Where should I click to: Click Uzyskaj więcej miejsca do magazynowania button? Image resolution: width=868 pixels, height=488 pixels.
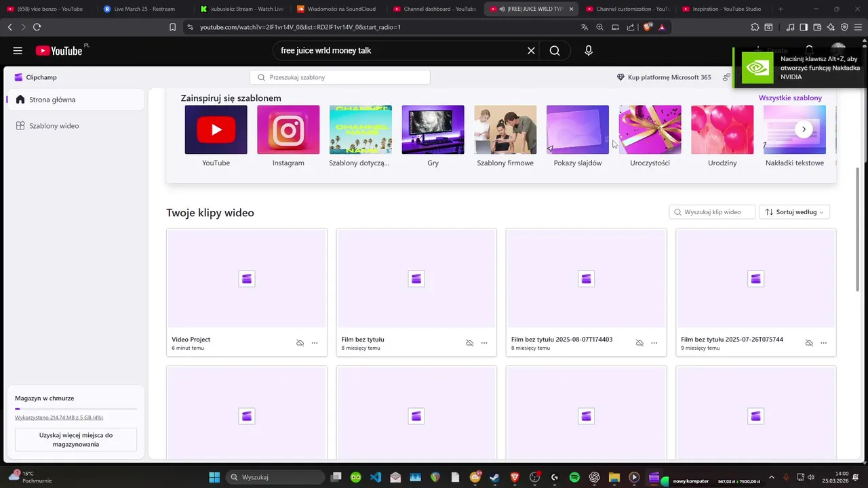(x=76, y=440)
